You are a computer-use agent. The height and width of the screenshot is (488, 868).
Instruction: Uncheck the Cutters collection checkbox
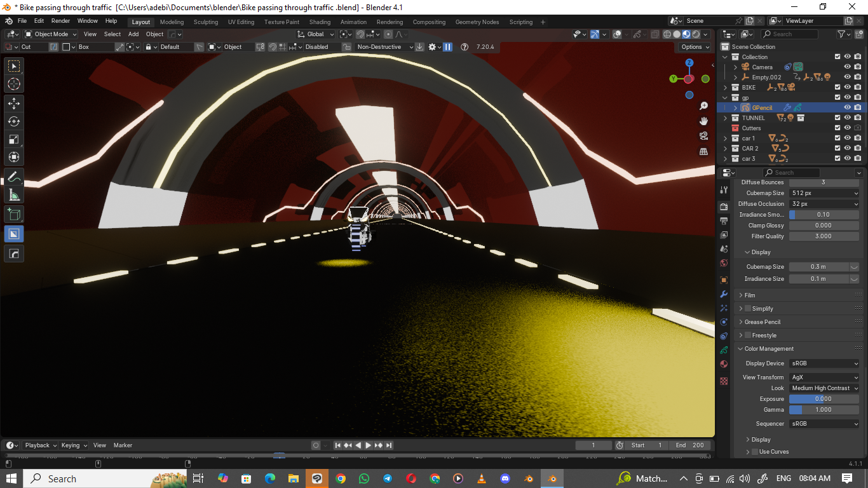click(x=837, y=128)
